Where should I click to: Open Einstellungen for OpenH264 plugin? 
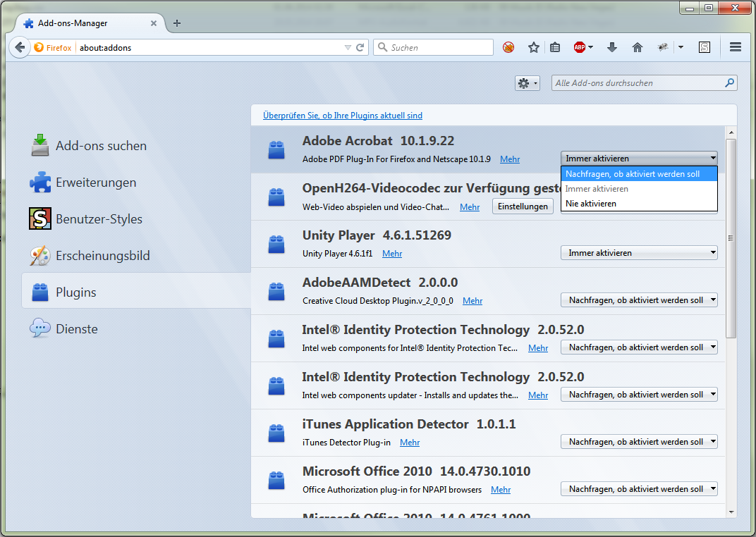pos(523,206)
